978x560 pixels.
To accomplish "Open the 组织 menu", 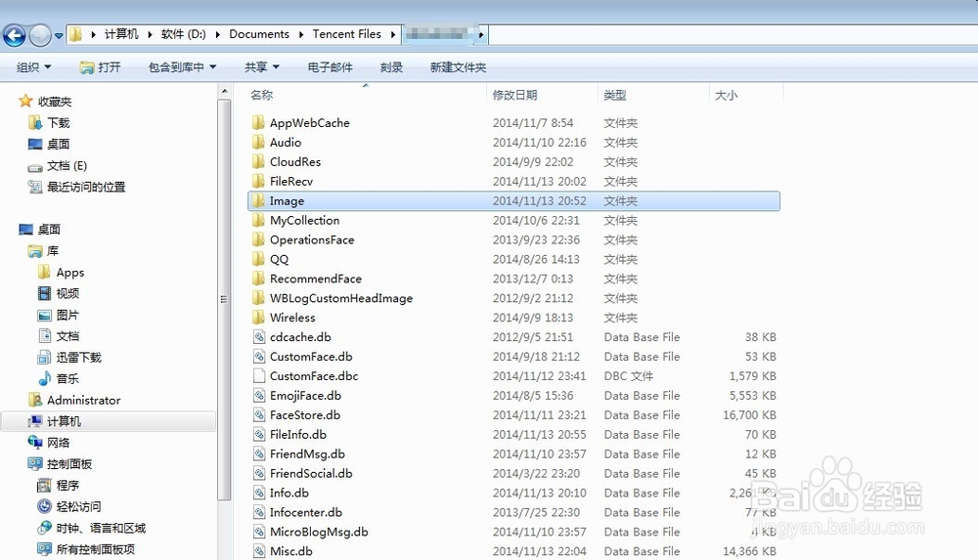I will (33, 67).
